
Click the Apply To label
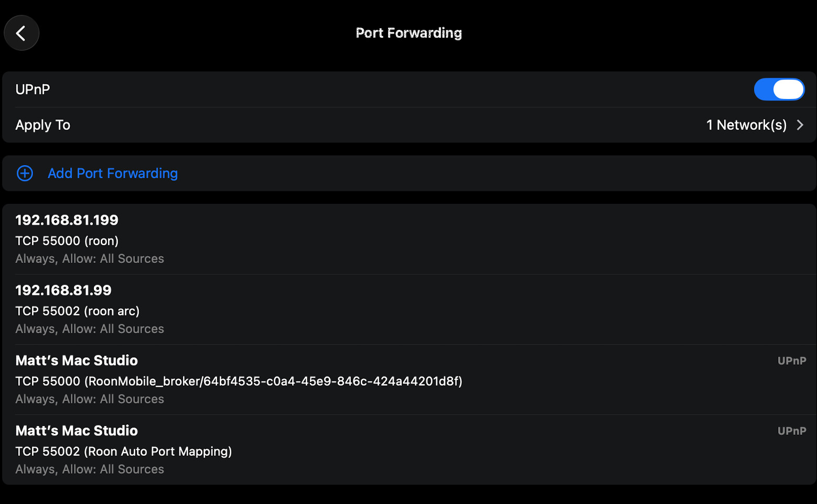(x=43, y=125)
